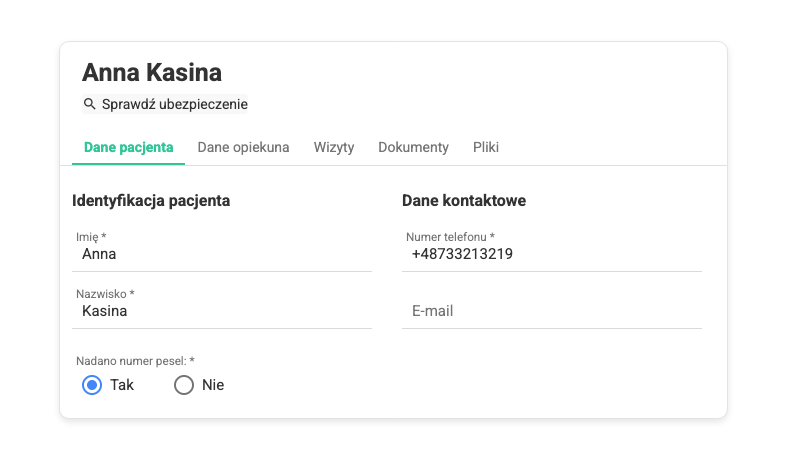Click the Dane kontaktowe section heading

(x=464, y=200)
